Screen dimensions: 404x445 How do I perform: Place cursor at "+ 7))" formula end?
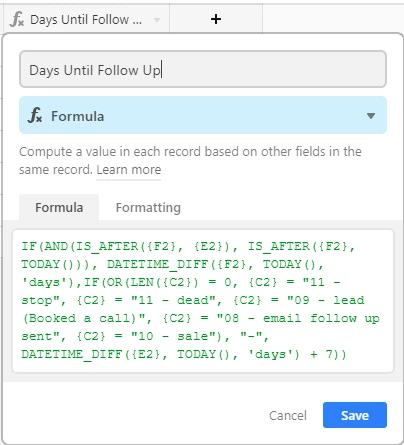pyautogui.click(x=328, y=354)
